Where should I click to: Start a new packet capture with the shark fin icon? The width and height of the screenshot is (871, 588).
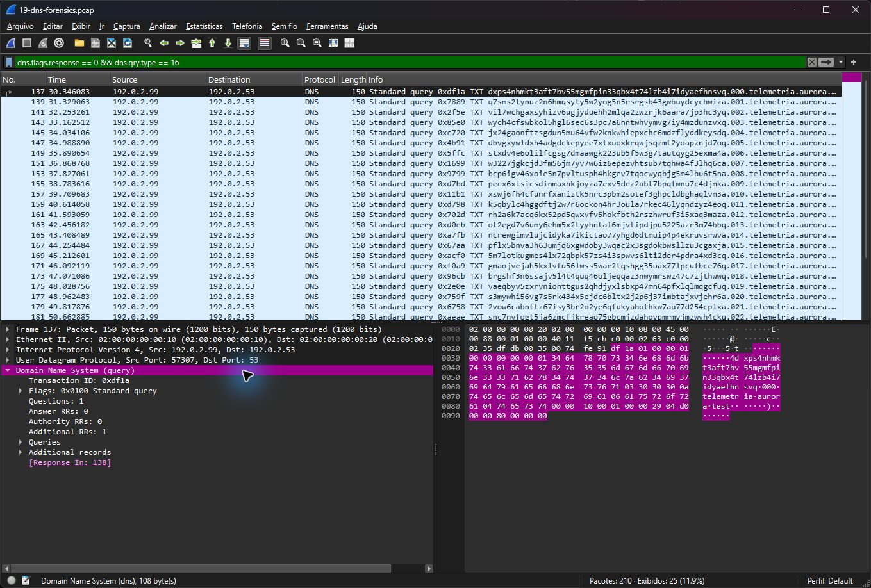pos(11,43)
